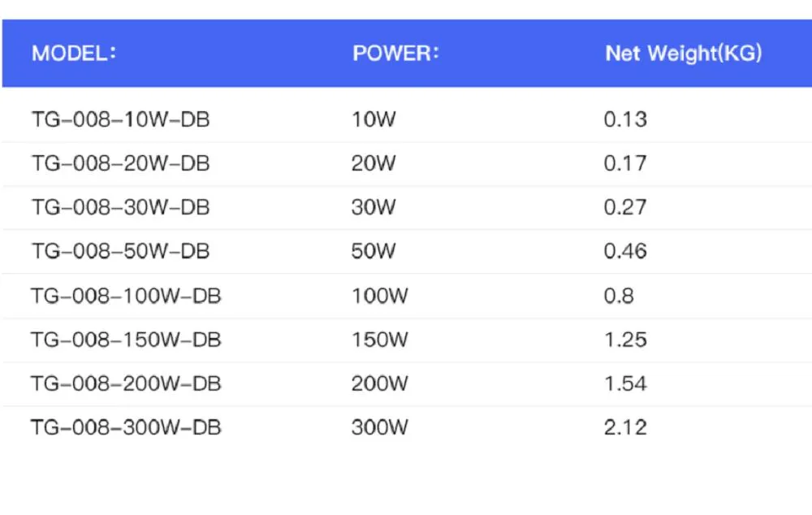
Task: Select the TG-008-100W-DB model cell
Action: tap(126, 296)
